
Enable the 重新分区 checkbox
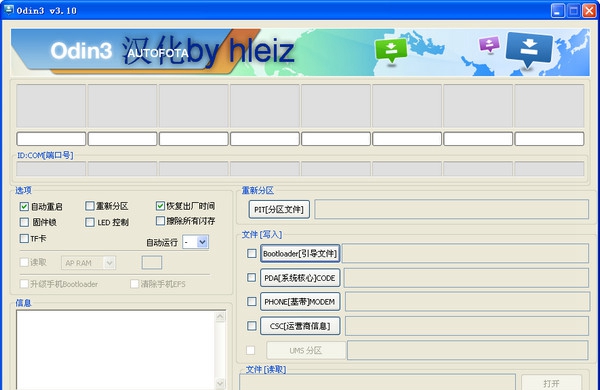click(90, 206)
